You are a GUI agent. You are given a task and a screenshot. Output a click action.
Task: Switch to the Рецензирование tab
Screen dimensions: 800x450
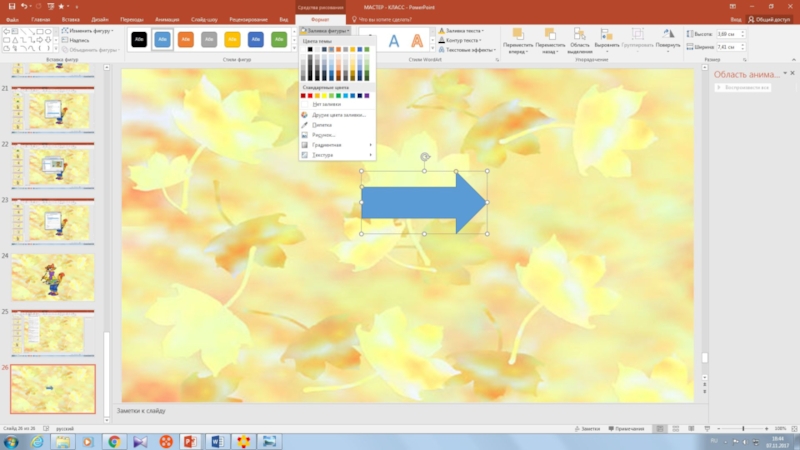click(248, 19)
